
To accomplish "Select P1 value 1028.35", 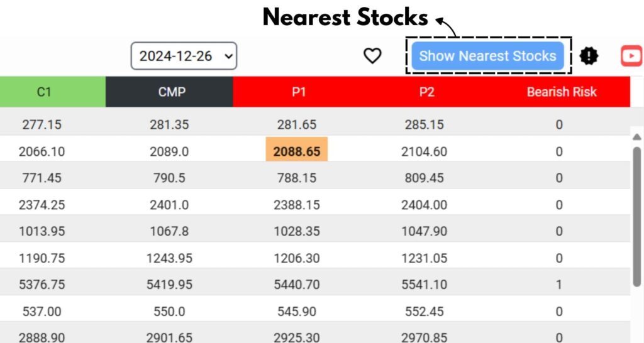I will pyautogui.click(x=297, y=231).
